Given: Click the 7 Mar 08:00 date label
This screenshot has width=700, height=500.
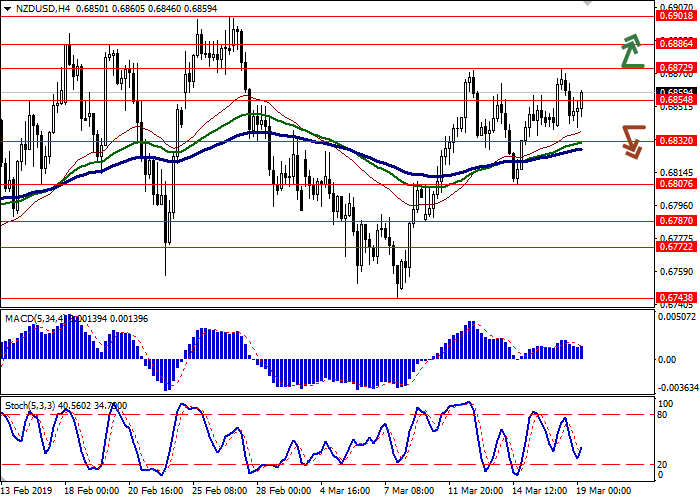Looking at the screenshot, I should [x=409, y=492].
